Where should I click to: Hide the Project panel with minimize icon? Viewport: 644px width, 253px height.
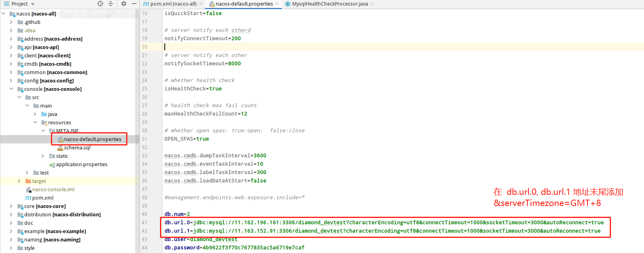134,4
